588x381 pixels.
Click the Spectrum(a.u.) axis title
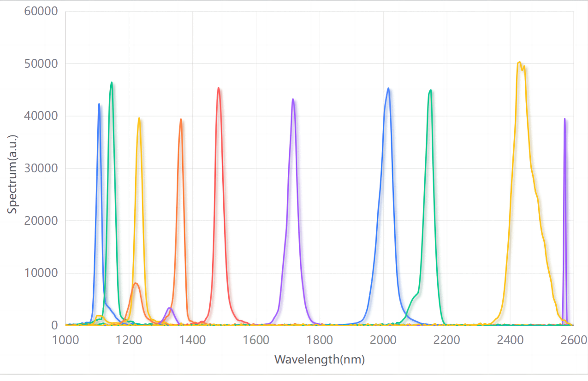[x=12, y=174]
